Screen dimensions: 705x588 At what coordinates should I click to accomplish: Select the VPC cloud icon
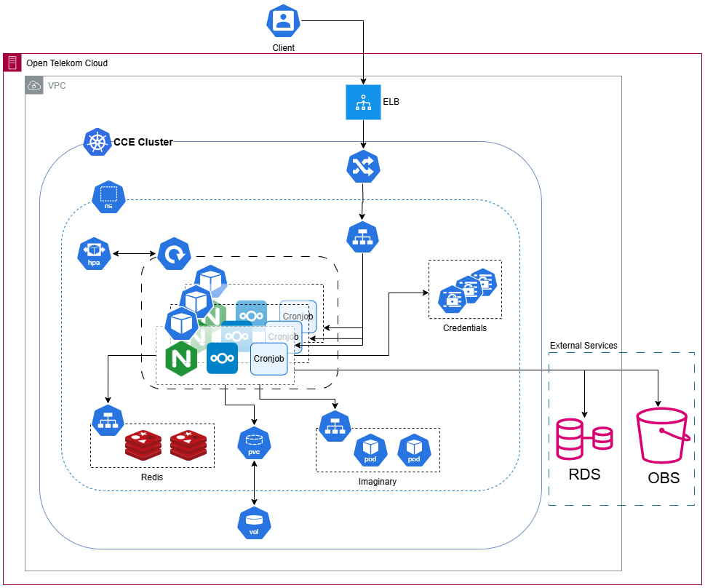click(34, 85)
